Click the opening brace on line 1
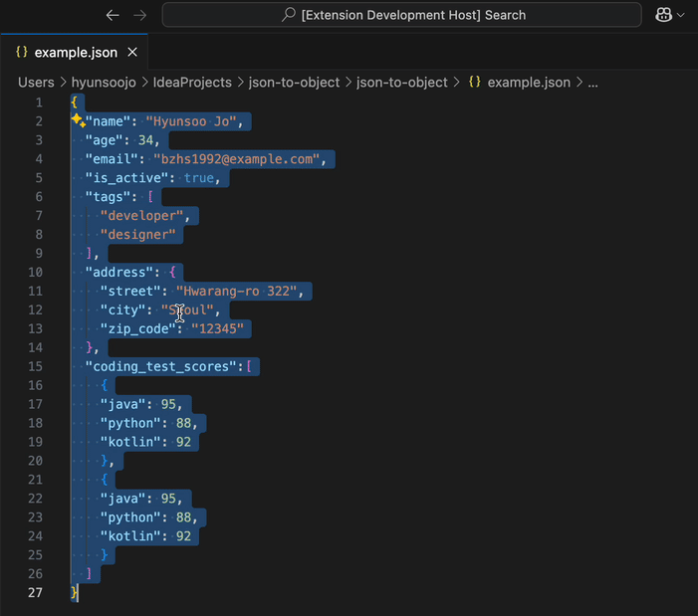Image resolution: width=698 pixels, height=616 pixels. (74, 103)
